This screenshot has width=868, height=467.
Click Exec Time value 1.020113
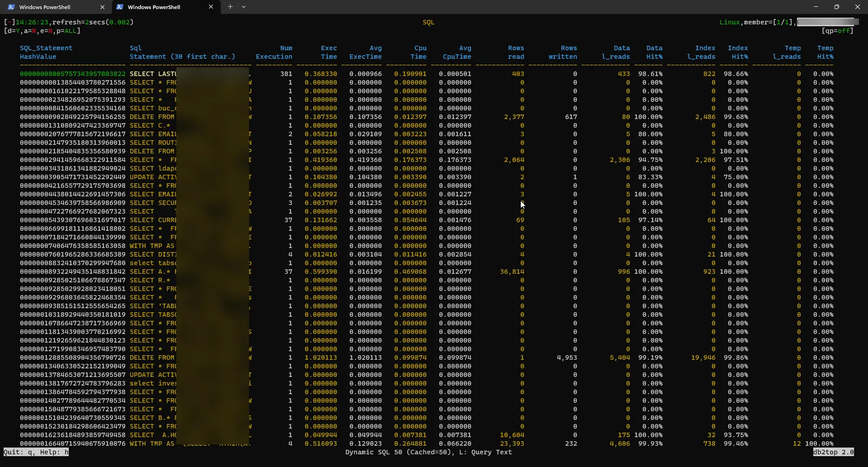(x=321, y=357)
